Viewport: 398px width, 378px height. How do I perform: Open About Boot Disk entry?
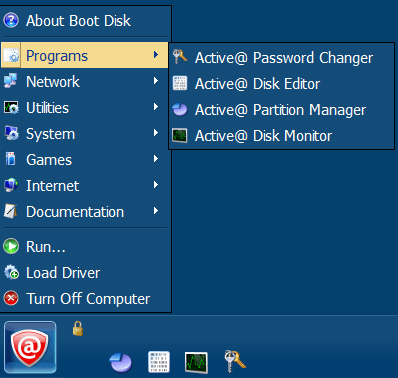coord(85,21)
